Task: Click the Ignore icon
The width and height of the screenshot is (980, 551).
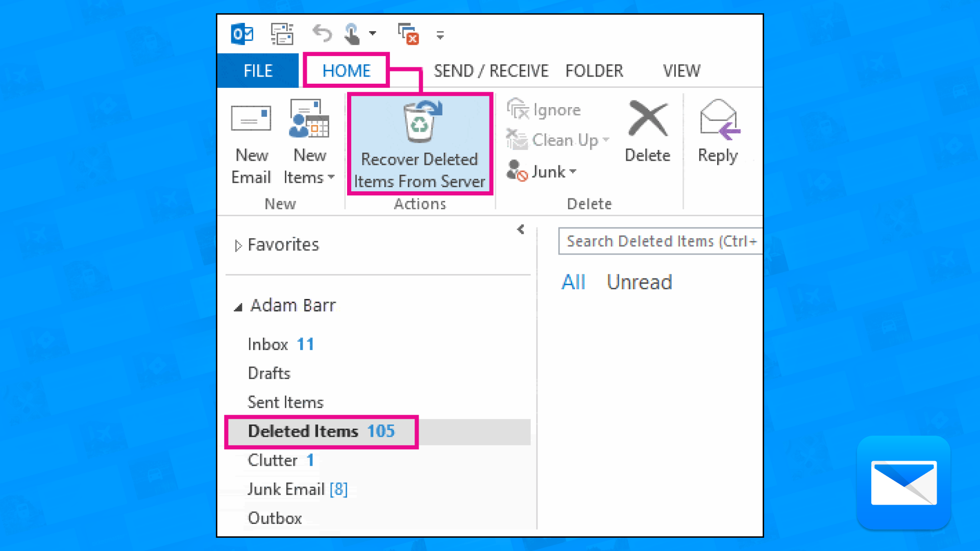Action: [x=518, y=109]
